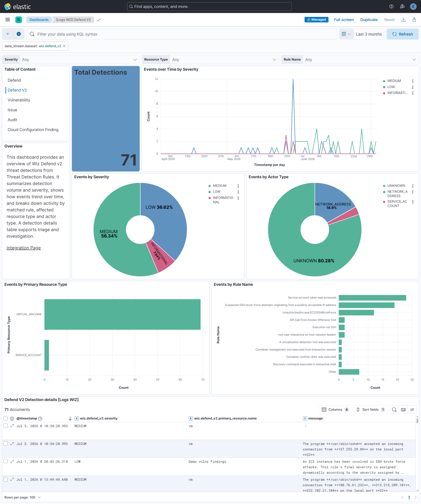Image resolution: width=421 pixels, height=504 pixels.
Task: Click NETWORK_ADDRESS color dot in actor legend
Action: tap(384, 192)
